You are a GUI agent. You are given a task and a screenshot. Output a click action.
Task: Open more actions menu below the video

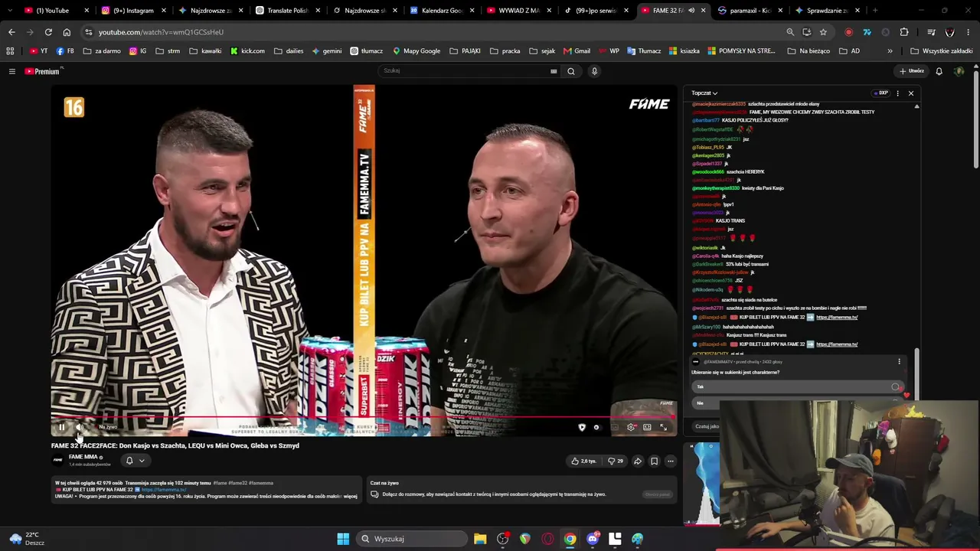(x=671, y=461)
